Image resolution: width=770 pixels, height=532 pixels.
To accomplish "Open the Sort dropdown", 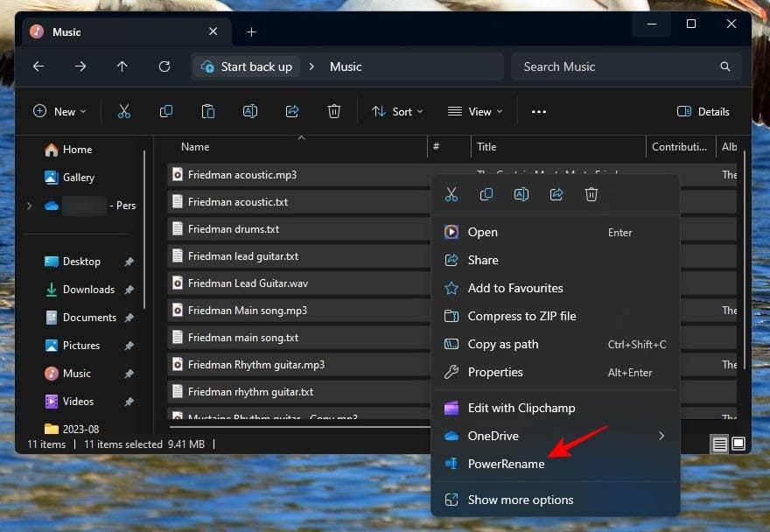I will (396, 111).
